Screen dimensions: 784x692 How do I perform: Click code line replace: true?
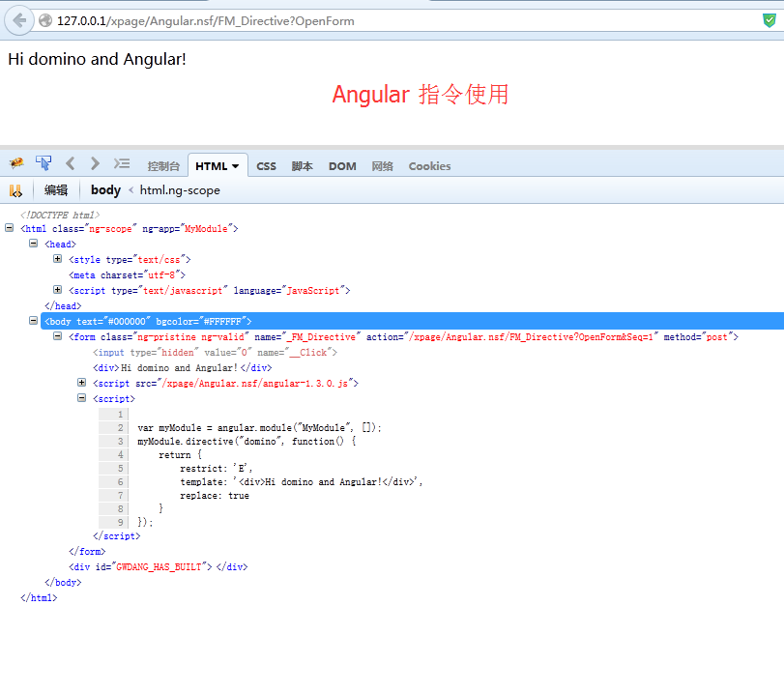click(215, 496)
